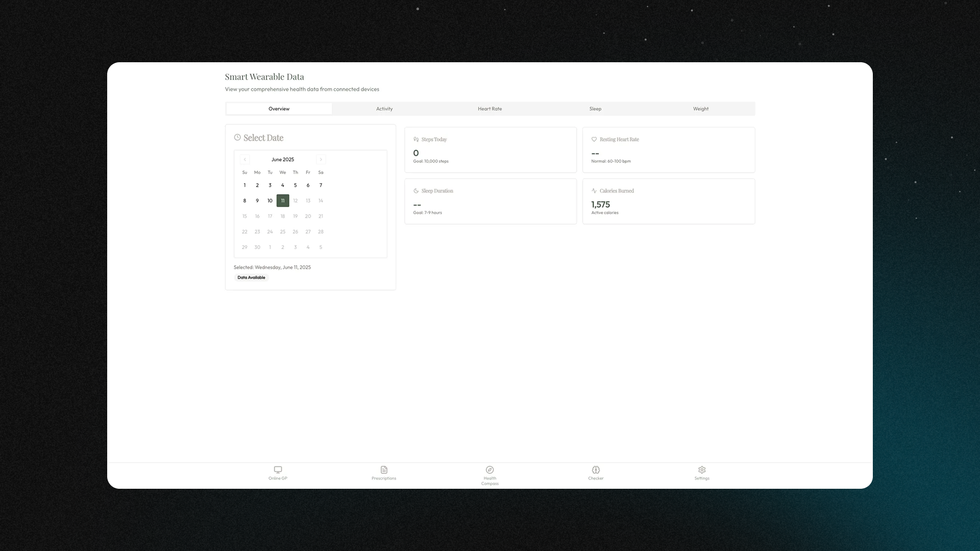
Task: Open Checker brain icon
Action: [596, 470]
